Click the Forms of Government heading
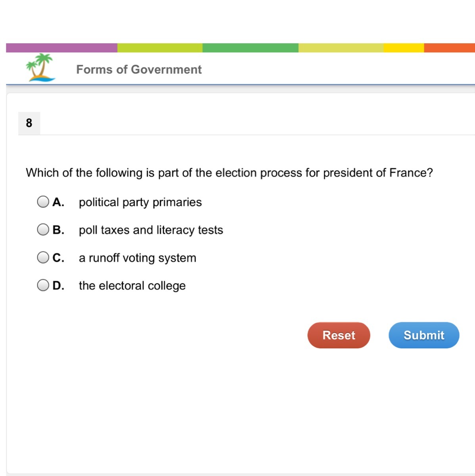 click(139, 69)
